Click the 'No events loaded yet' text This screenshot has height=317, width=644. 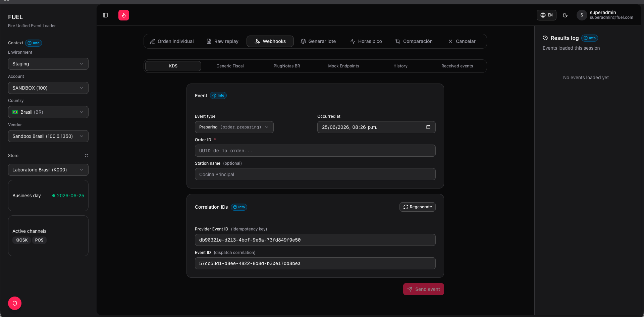pyautogui.click(x=586, y=77)
